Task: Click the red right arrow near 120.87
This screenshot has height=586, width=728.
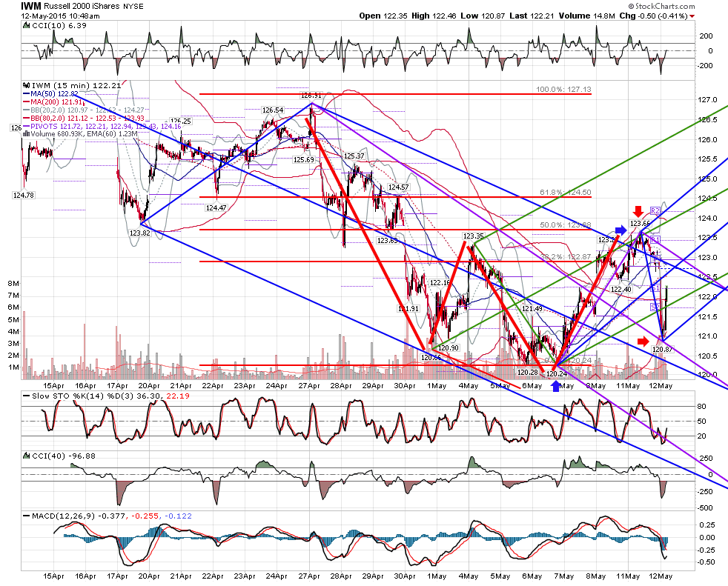Action: click(x=643, y=342)
